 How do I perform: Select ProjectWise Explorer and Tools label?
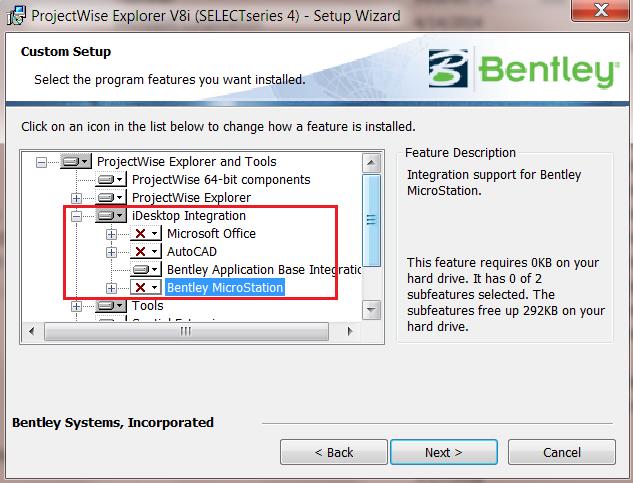[187, 162]
